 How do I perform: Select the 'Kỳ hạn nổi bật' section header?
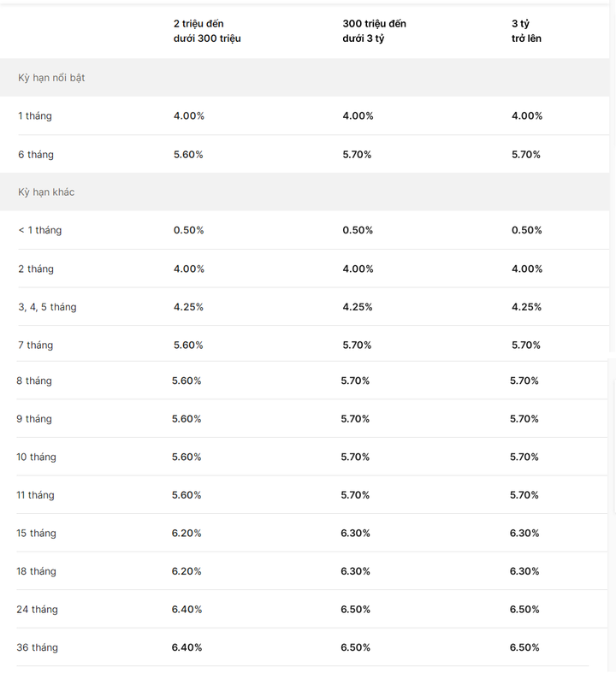coord(51,78)
